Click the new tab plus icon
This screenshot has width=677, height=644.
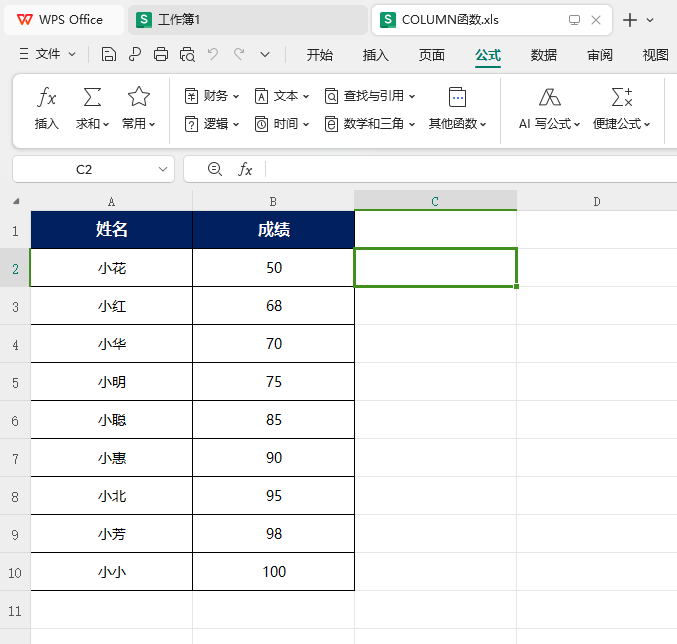(630, 20)
